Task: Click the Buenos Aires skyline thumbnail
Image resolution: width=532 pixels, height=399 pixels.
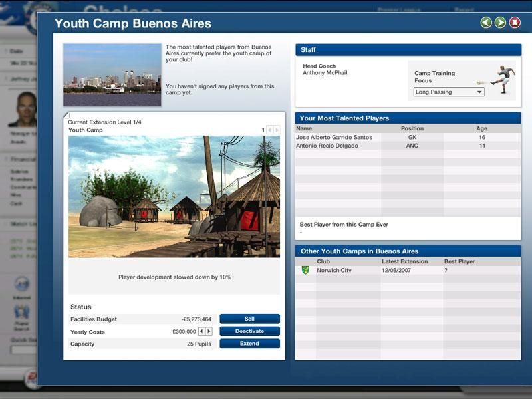Action: click(x=112, y=75)
